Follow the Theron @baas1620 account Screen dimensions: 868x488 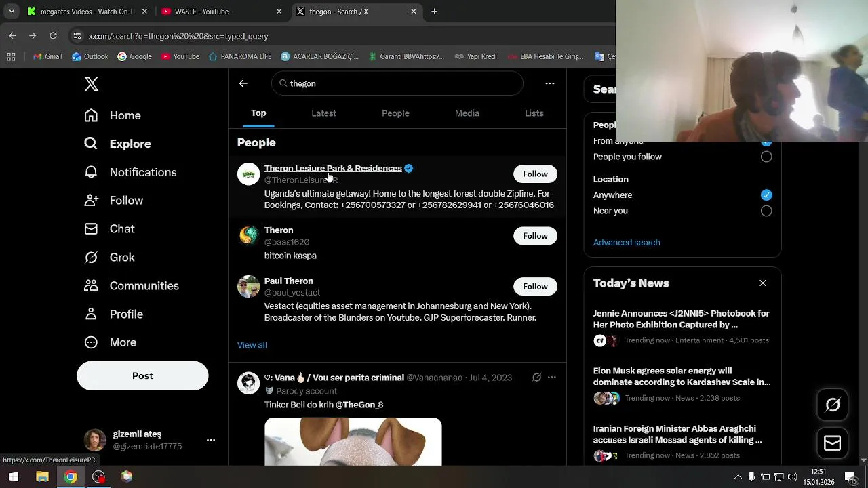coord(535,236)
